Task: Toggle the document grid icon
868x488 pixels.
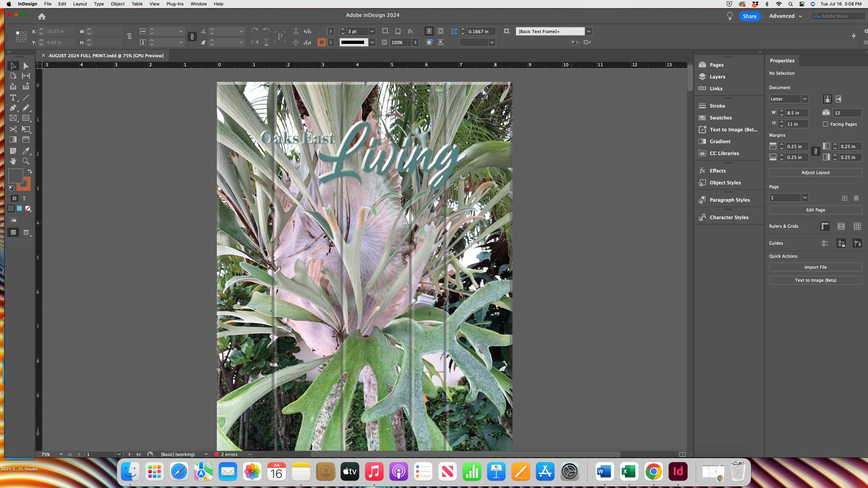Action: pos(857,226)
